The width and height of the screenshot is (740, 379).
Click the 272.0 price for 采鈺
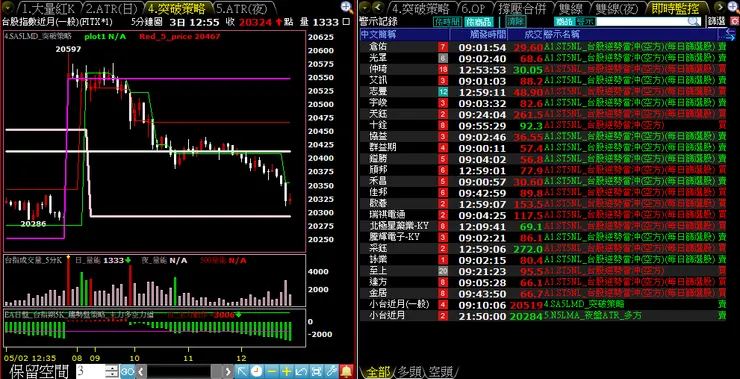click(529, 249)
